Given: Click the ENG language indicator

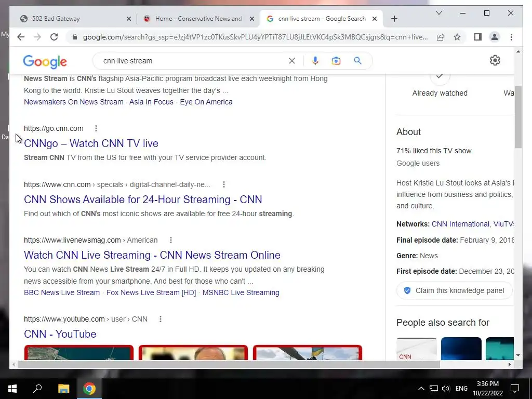Looking at the screenshot, I should pyautogui.click(x=461, y=389).
